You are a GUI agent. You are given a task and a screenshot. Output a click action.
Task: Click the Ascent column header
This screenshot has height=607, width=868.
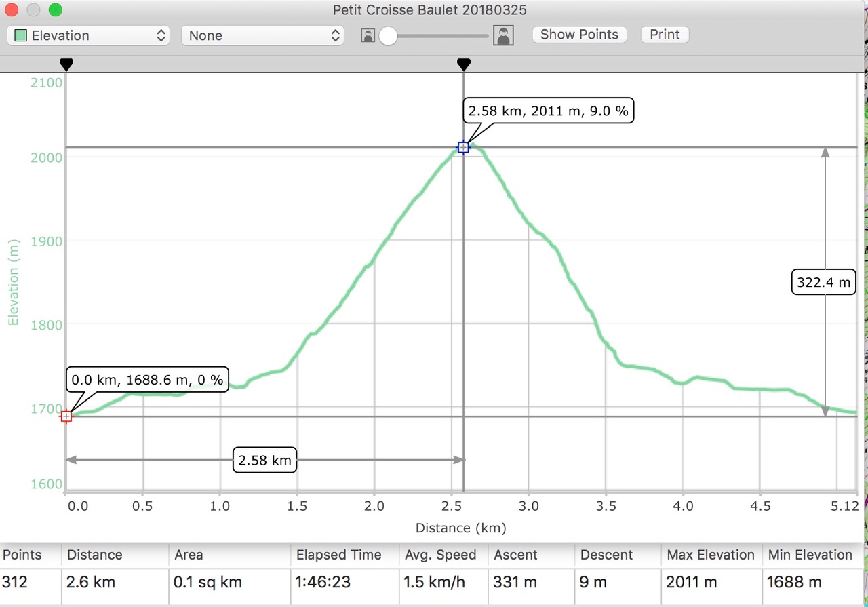point(515,555)
